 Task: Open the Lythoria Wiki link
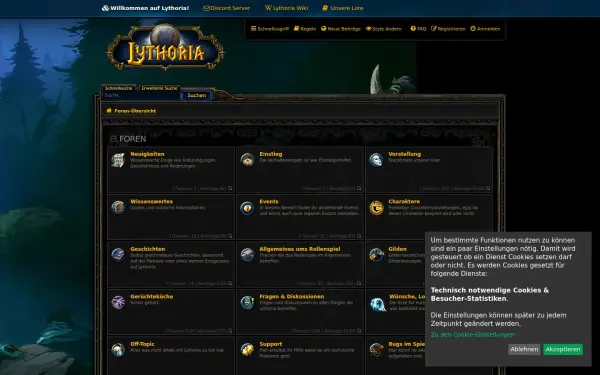287,8
